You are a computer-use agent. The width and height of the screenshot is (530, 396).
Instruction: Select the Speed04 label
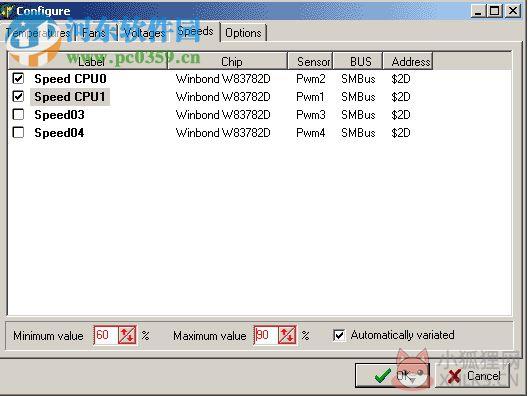[59, 133]
